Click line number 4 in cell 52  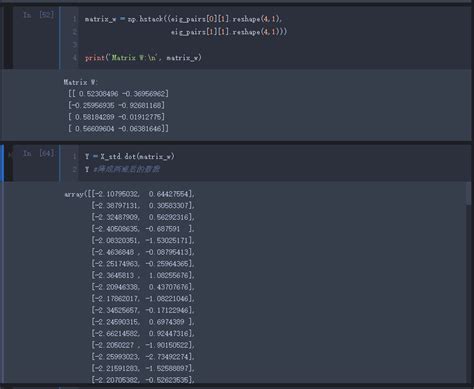tap(75, 58)
